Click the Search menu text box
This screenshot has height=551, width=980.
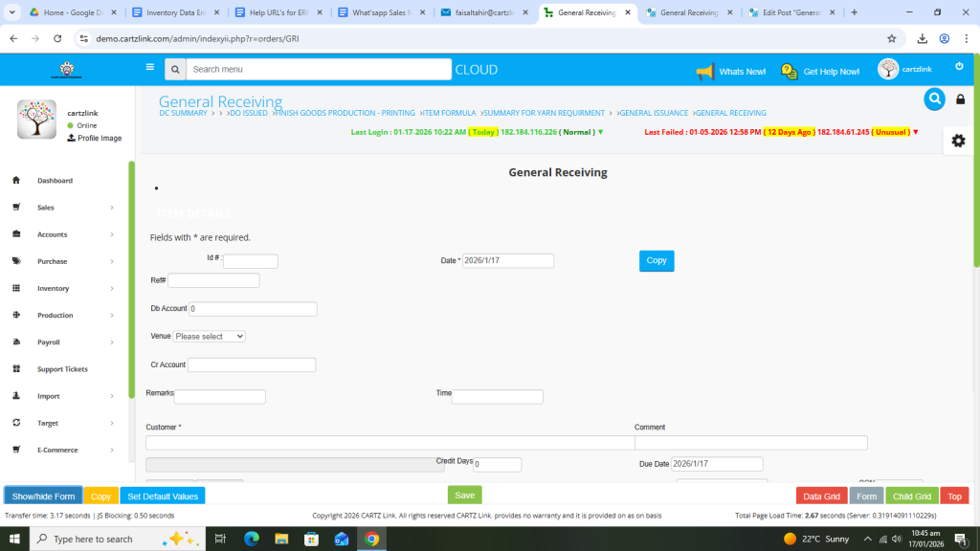click(318, 69)
